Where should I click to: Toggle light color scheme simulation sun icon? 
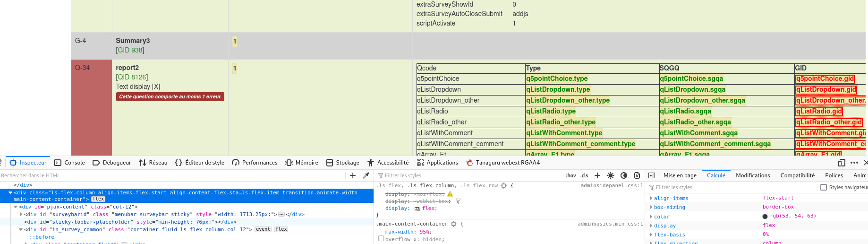[611, 175]
